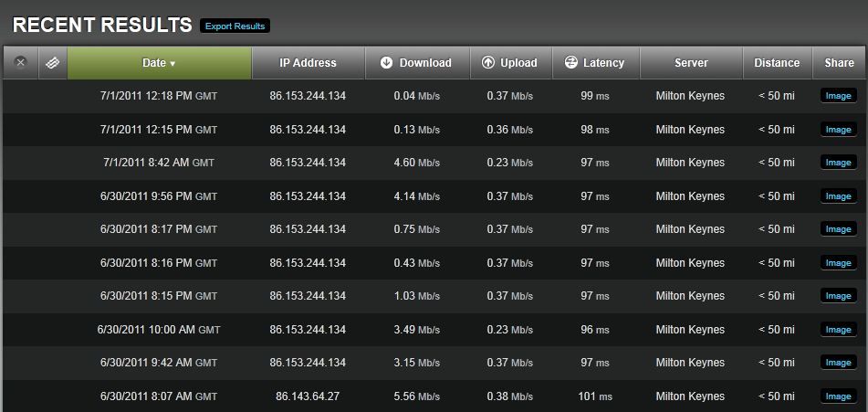Sort by IP Address column header
Viewport: 868px width, 412px height.
pyautogui.click(x=308, y=62)
